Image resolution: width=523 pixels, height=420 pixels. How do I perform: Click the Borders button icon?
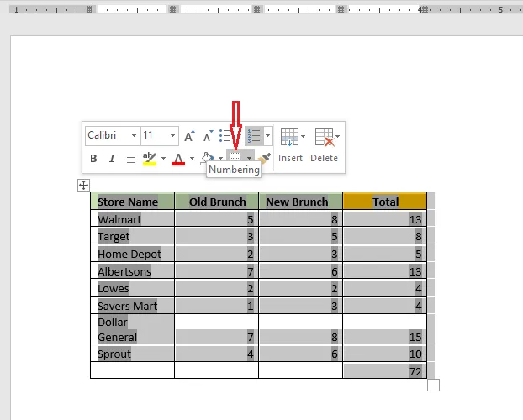pos(235,156)
